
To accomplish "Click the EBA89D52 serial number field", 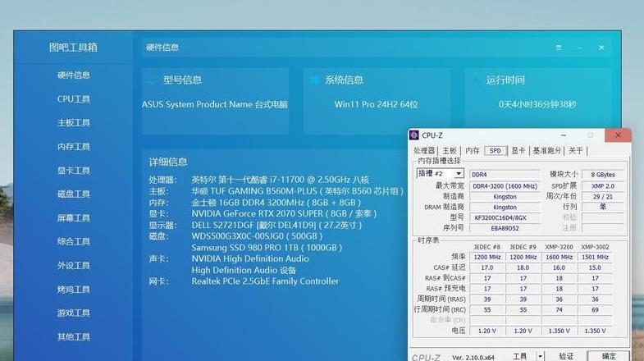I will [505, 228].
